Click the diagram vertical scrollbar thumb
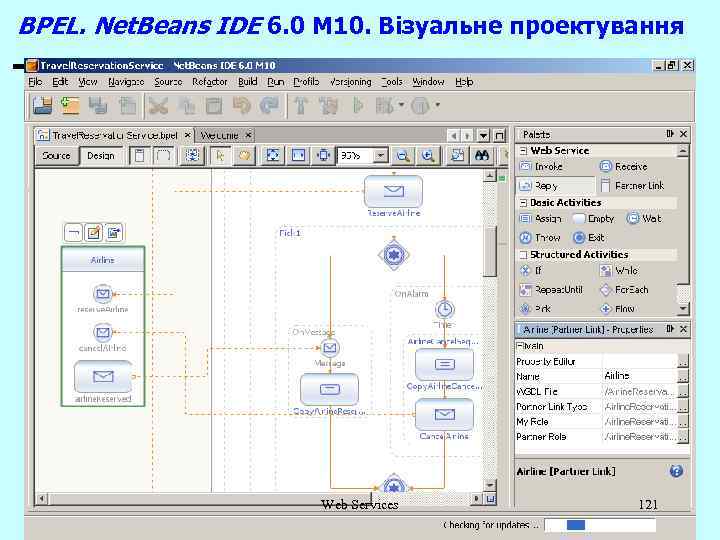Viewport: 720px width, 540px height. point(490,251)
